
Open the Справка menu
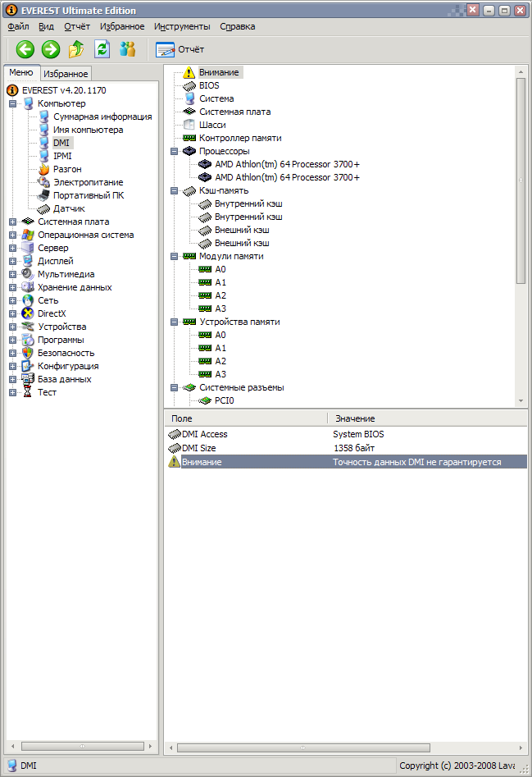click(x=238, y=26)
